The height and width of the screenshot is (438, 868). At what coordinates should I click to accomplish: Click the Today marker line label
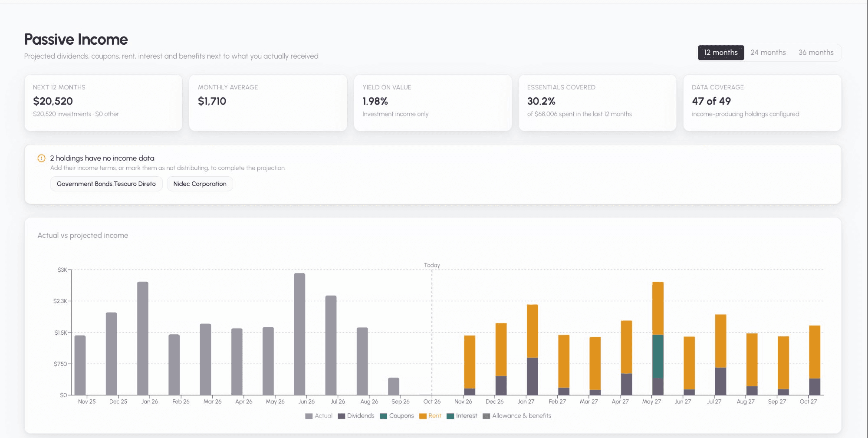pyautogui.click(x=432, y=265)
